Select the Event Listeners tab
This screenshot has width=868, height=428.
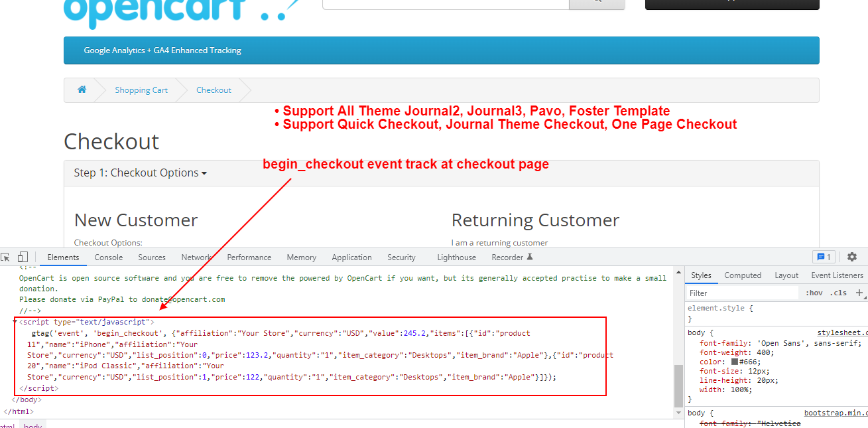coord(837,275)
